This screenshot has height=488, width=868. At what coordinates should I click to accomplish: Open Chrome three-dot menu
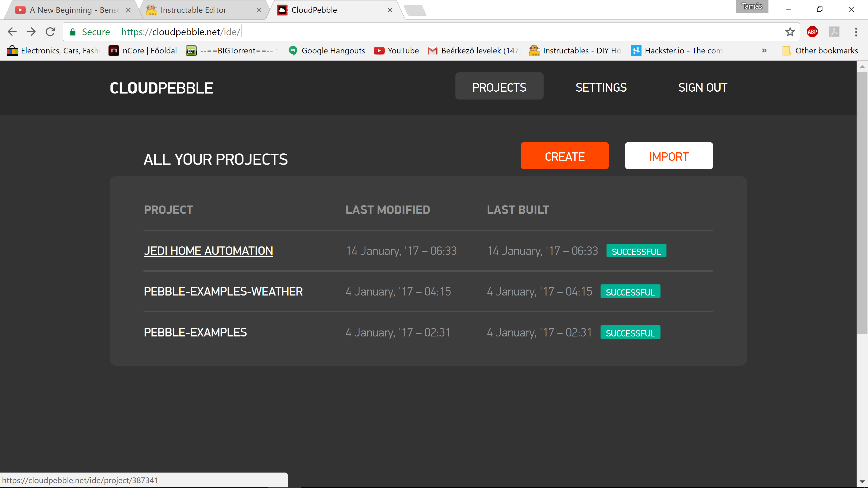pyautogui.click(x=856, y=32)
